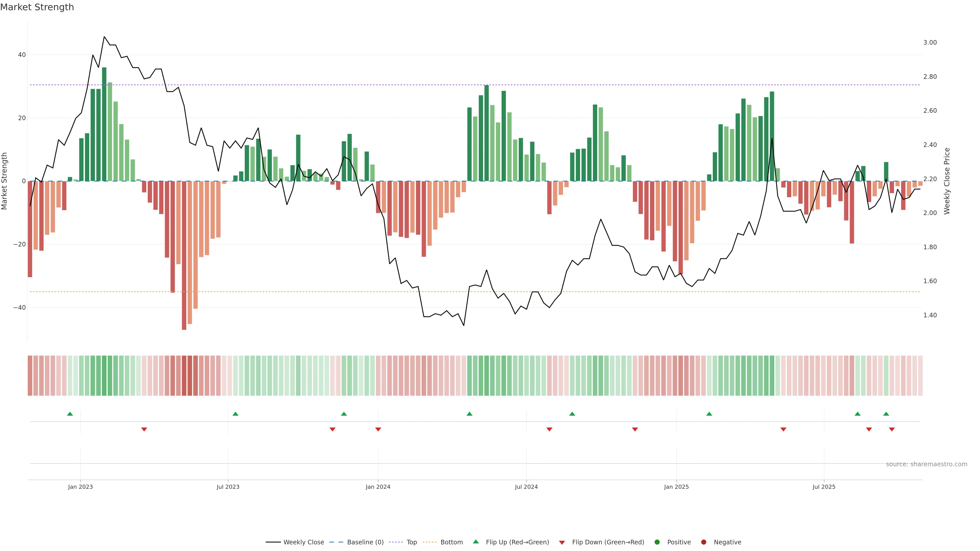Click the Positive green circle legend icon
Screen dimensions: 980x551
657,542
